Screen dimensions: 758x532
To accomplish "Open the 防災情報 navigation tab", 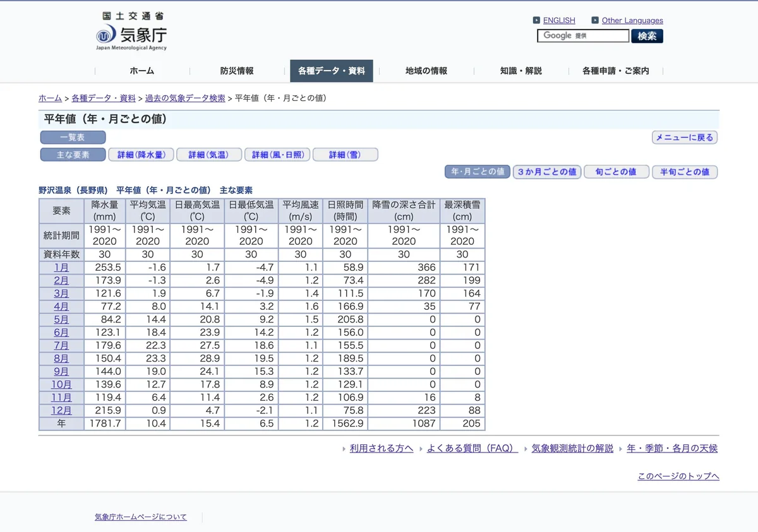I will tap(237, 71).
